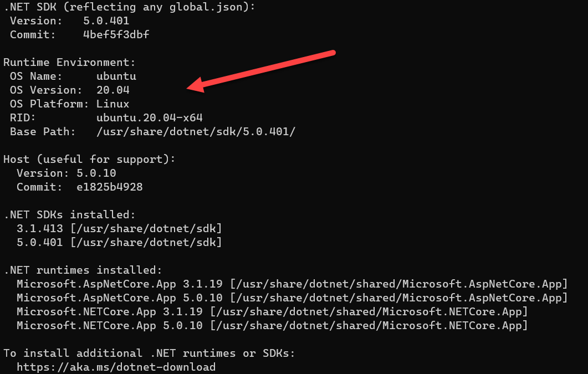
Task: Click the Host commit hash e1825b4928
Action: (x=109, y=187)
